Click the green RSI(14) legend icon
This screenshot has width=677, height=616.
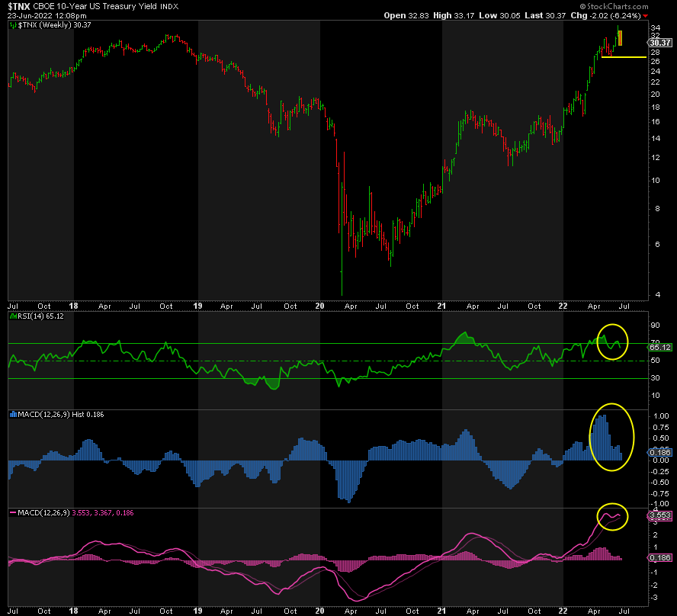[x=11, y=316]
